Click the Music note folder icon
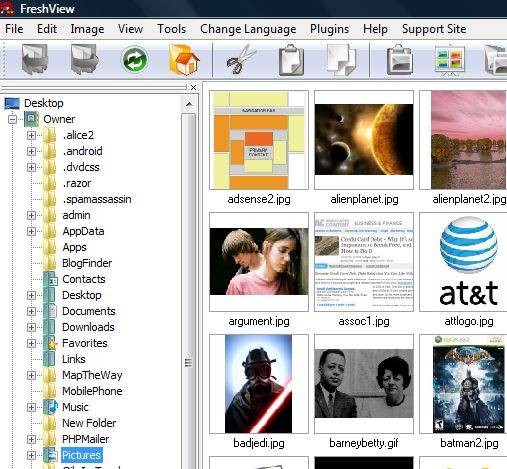This screenshot has height=469, width=507. tap(50, 407)
